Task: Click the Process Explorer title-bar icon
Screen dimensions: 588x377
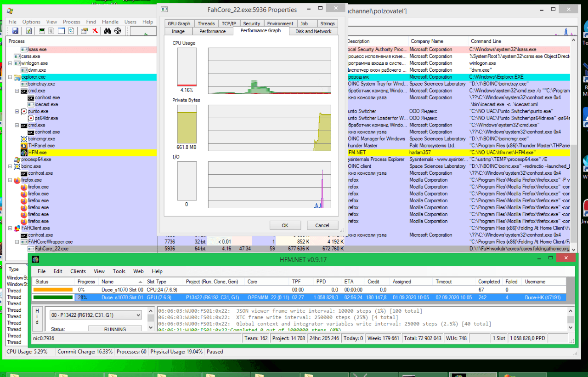Action: tap(10, 11)
